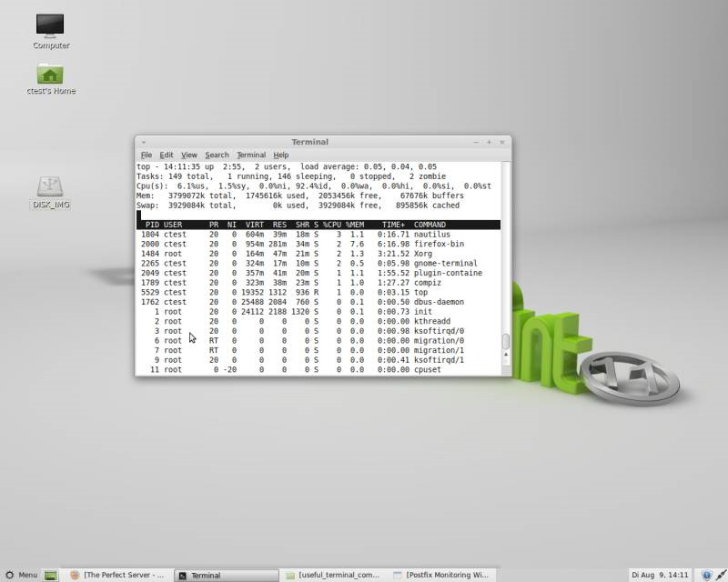
Task: Open the View menu in Terminal
Action: point(188,154)
